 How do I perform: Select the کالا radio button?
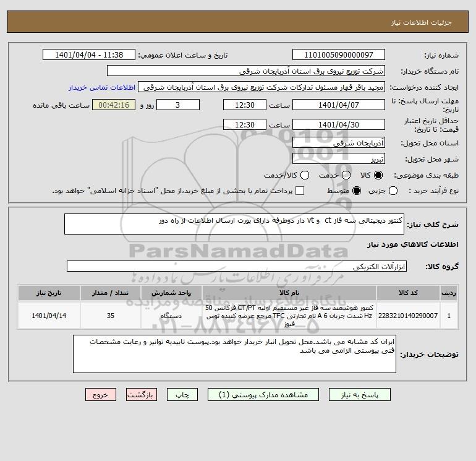[x=378, y=175]
